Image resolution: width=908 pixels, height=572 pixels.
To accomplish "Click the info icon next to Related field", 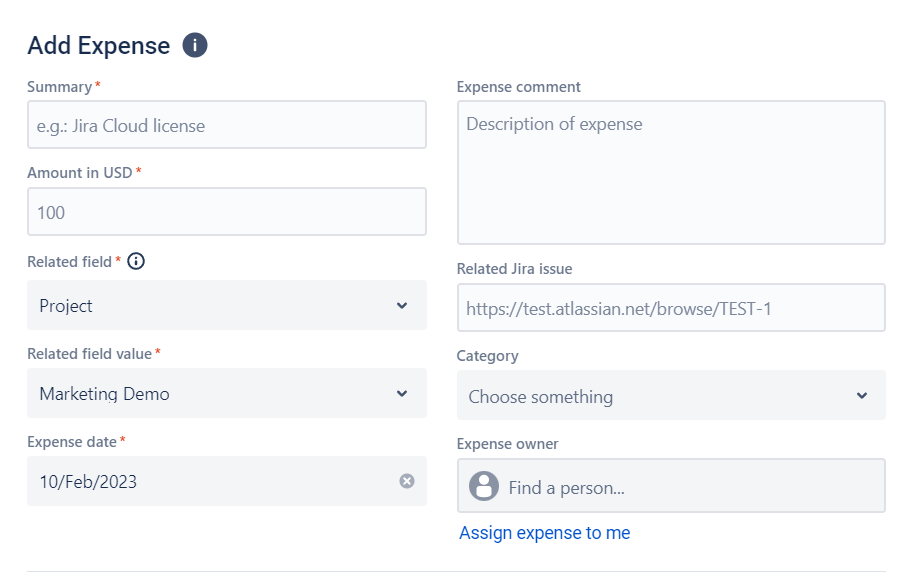I will tap(136, 261).
